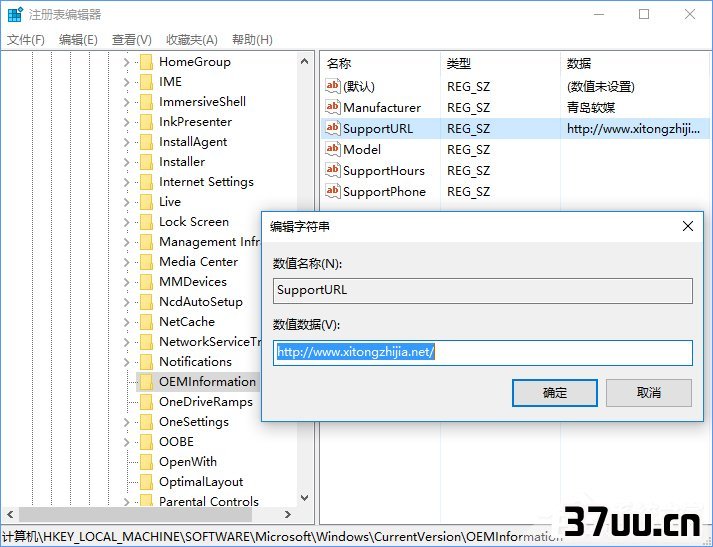Click the Registry Editor app icon in title bar

pos(15,15)
